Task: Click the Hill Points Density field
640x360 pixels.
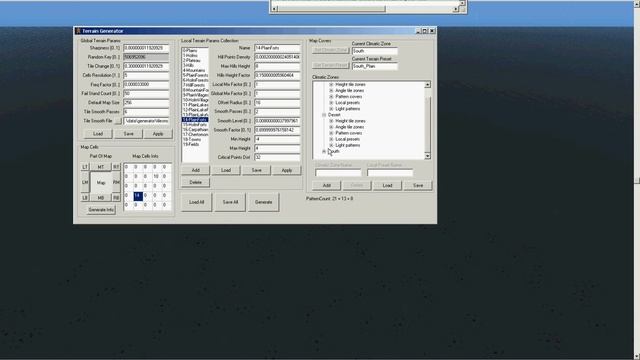Action: 277,57
